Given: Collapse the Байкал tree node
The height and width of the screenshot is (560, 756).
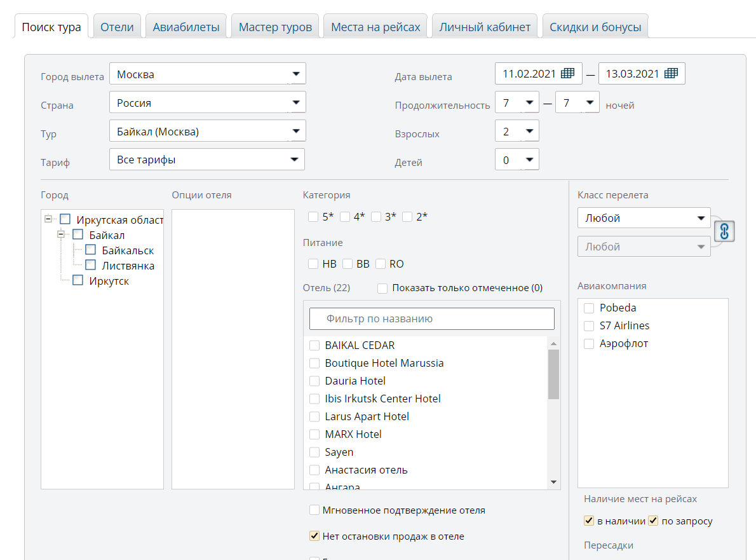Looking at the screenshot, I should 62,235.
